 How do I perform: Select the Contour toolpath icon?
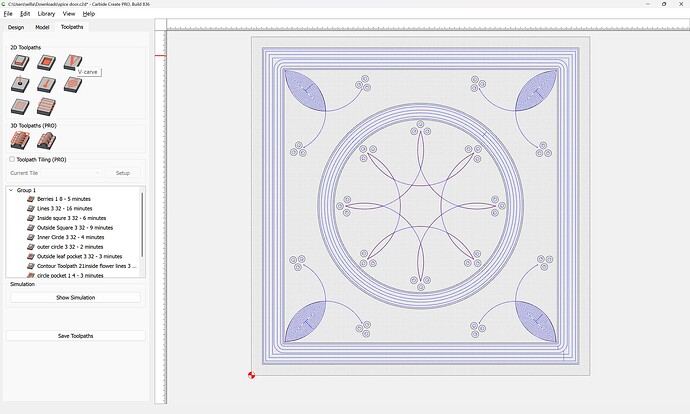click(19, 63)
